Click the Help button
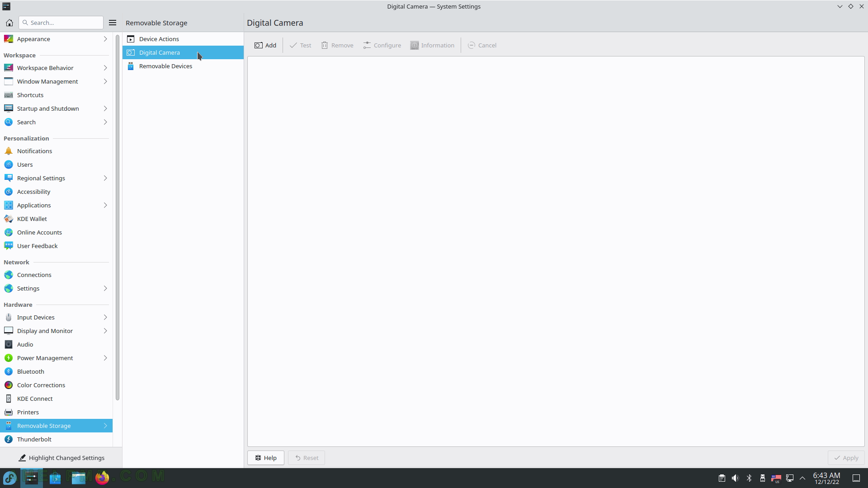The width and height of the screenshot is (868, 488). (x=266, y=458)
